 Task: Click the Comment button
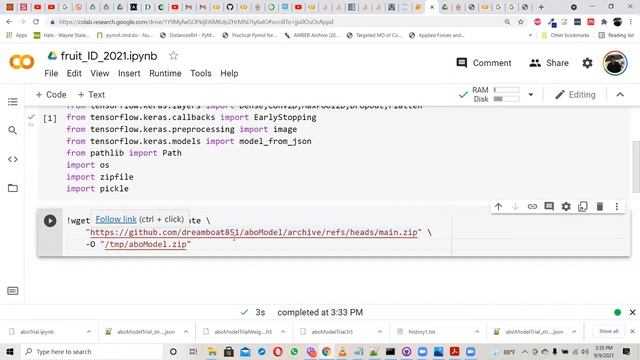pos(484,63)
